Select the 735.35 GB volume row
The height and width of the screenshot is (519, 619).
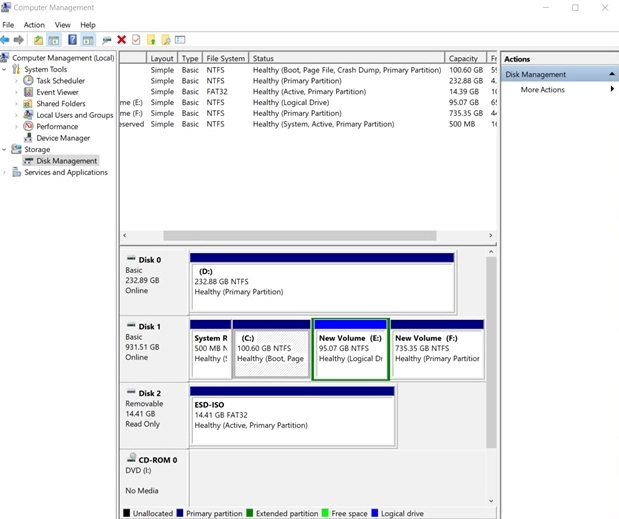[x=308, y=113]
